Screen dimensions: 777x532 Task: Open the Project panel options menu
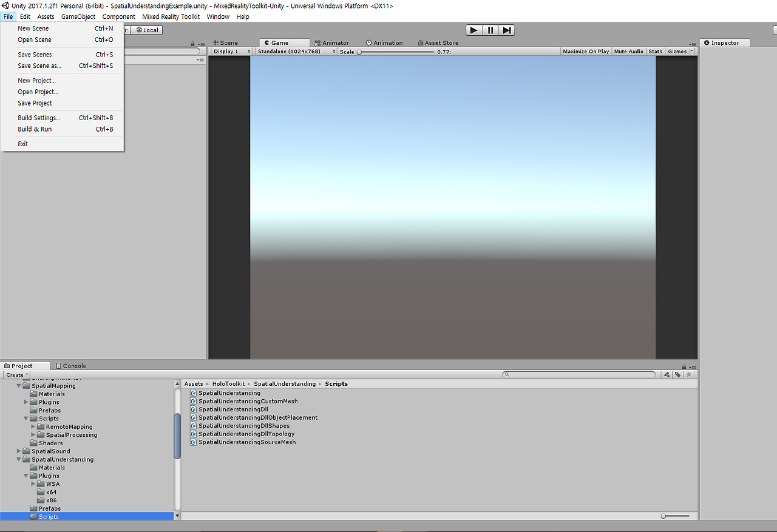(693, 366)
